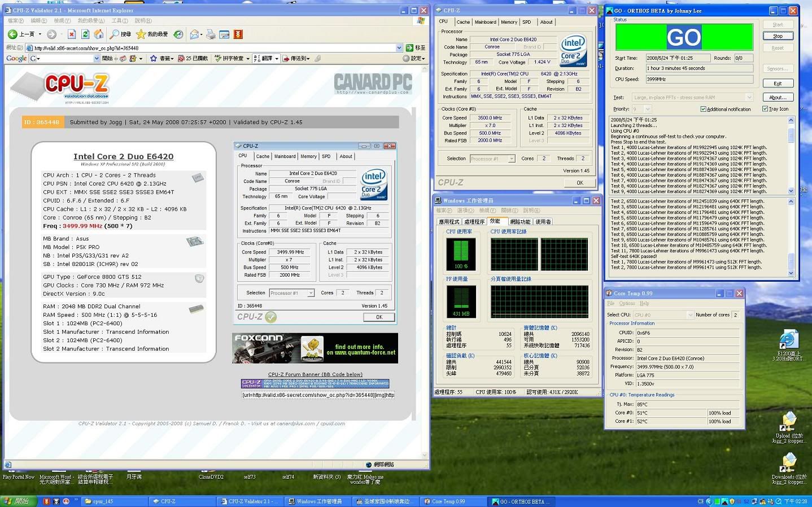Image resolution: width=812 pixels, height=507 pixels.
Task: Click Internet Explorer's Forward arrow button
Action: pyautogui.click(x=51, y=34)
